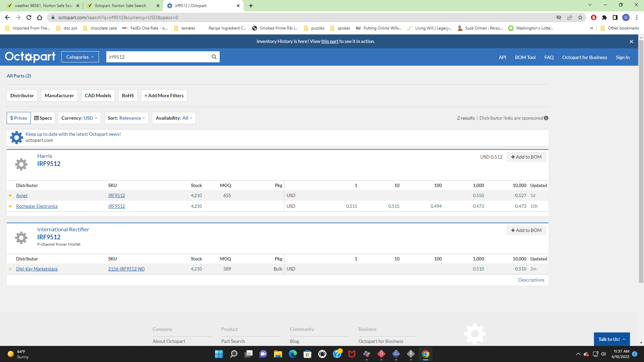The height and width of the screenshot is (362, 644).
Task: Switch to Octopart, Norton Safe Search tab
Action: (122, 6)
